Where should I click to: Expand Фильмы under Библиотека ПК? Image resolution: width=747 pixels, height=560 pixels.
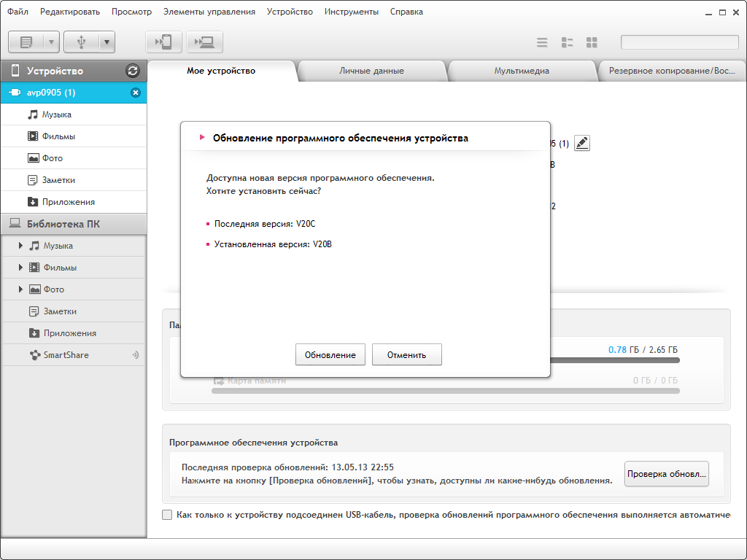(x=21, y=268)
